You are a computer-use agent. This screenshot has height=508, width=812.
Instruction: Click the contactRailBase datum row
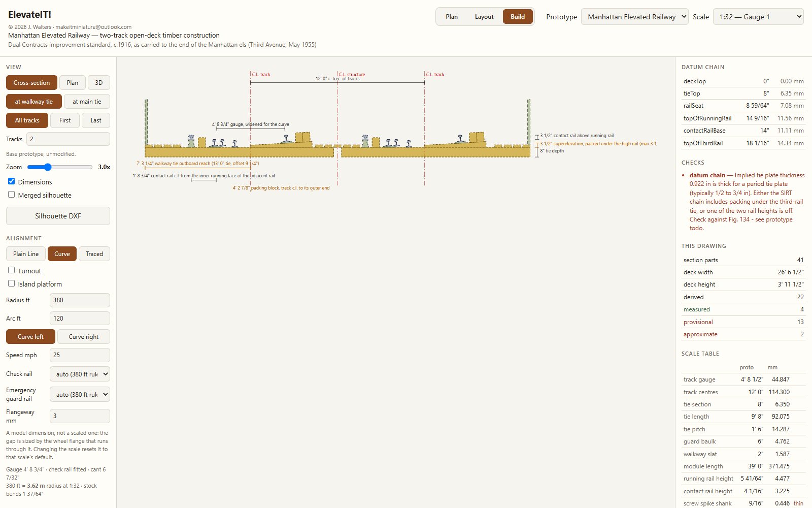[x=743, y=131]
